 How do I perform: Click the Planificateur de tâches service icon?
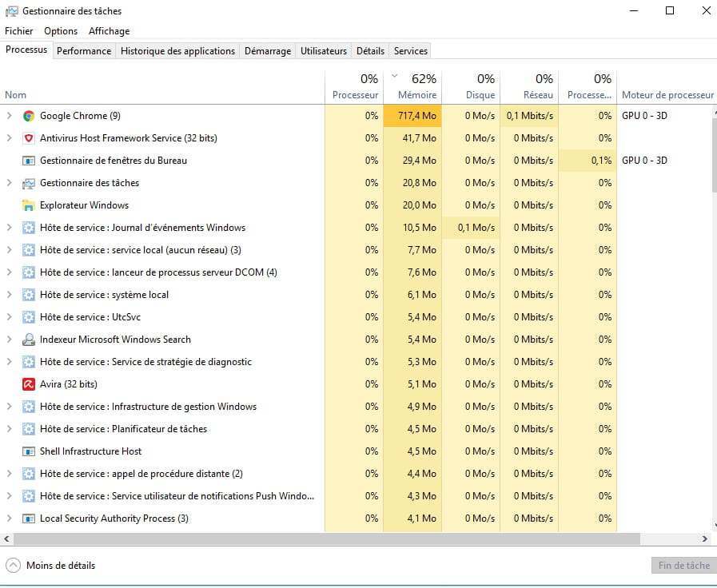tap(28, 430)
